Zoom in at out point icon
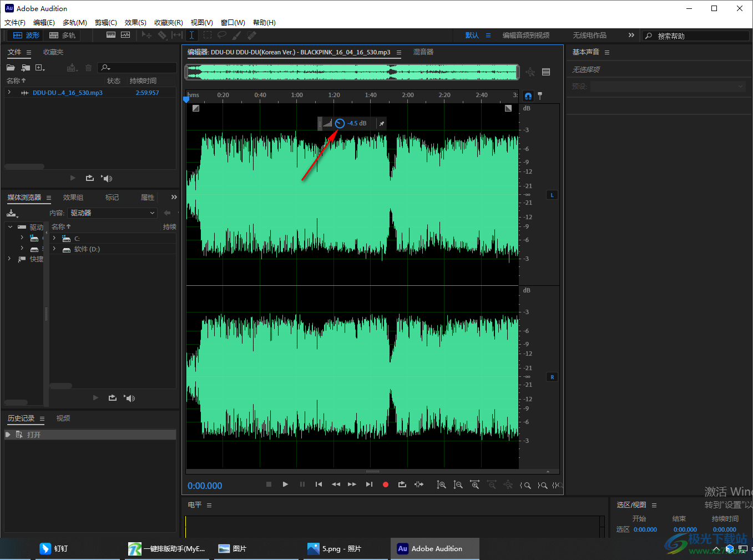The height and width of the screenshot is (560, 753). coord(542,485)
